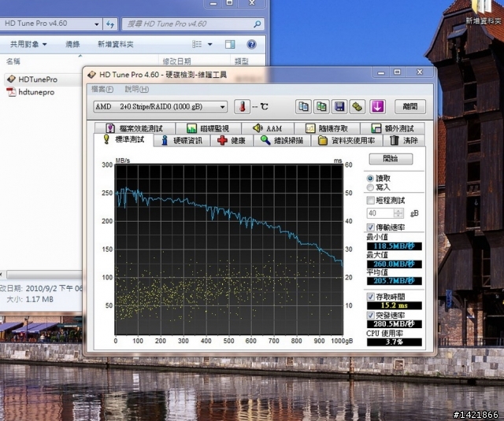
Task: Switch to the 資料夾使用率 tab
Action: click(x=346, y=140)
